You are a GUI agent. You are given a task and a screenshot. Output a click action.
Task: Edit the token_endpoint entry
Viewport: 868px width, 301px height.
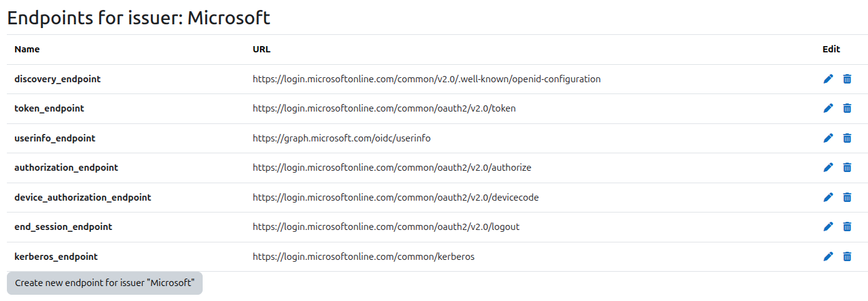pyautogui.click(x=828, y=108)
